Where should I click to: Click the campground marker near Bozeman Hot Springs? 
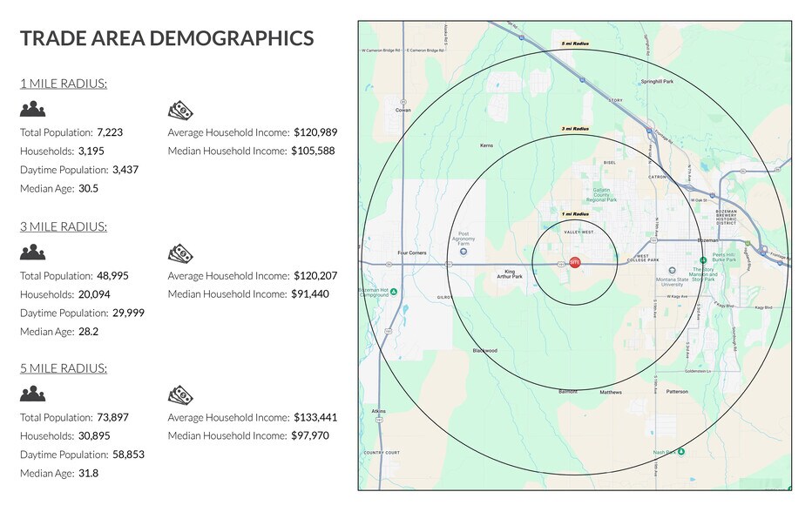(x=392, y=292)
